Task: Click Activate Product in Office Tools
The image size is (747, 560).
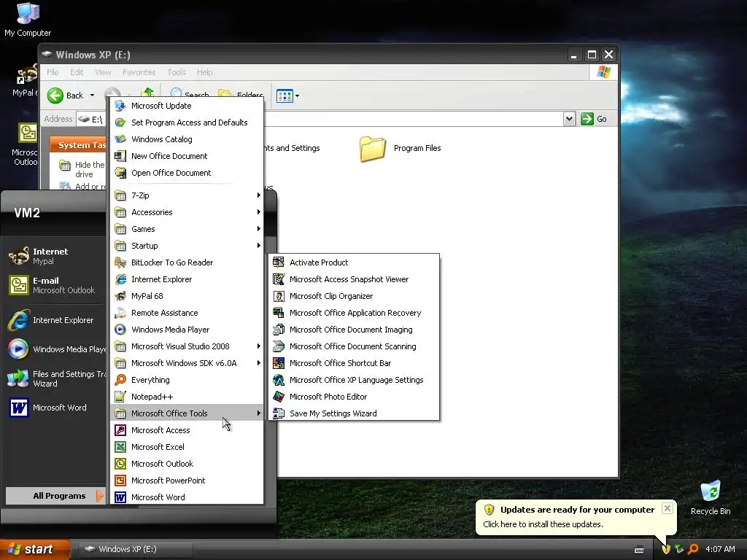Action: tap(354, 262)
